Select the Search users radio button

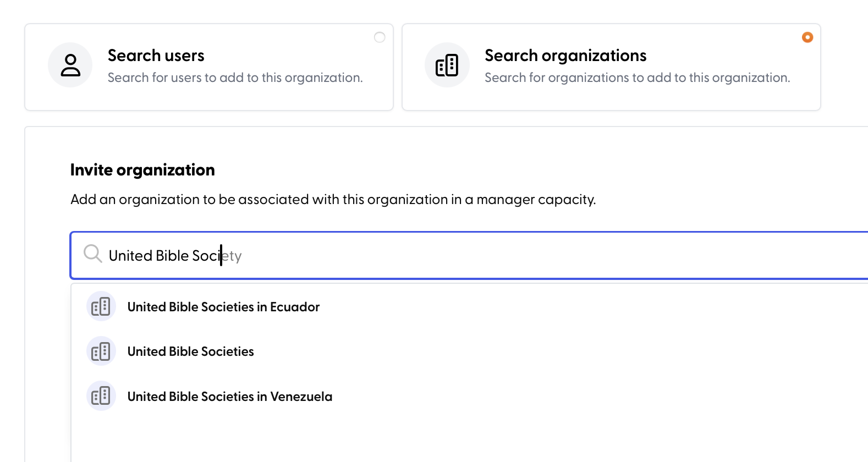[x=380, y=37]
